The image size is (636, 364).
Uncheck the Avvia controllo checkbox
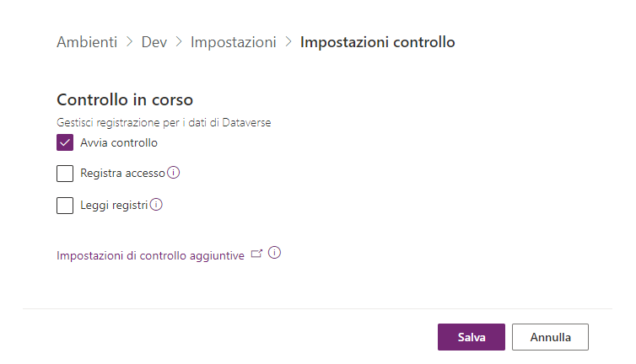(x=65, y=142)
